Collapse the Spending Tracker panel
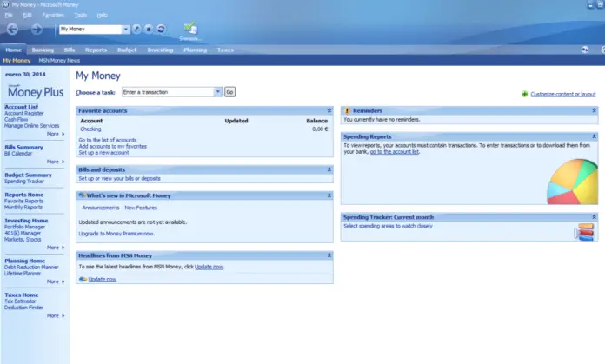This screenshot has height=364, width=605. pyautogui.click(x=594, y=217)
